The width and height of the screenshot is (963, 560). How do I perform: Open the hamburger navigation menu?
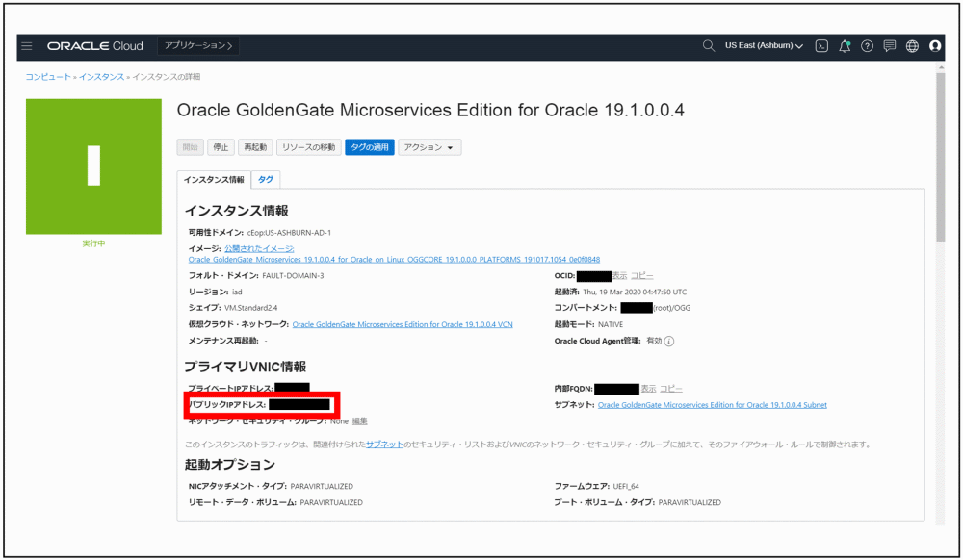coord(26,46)
